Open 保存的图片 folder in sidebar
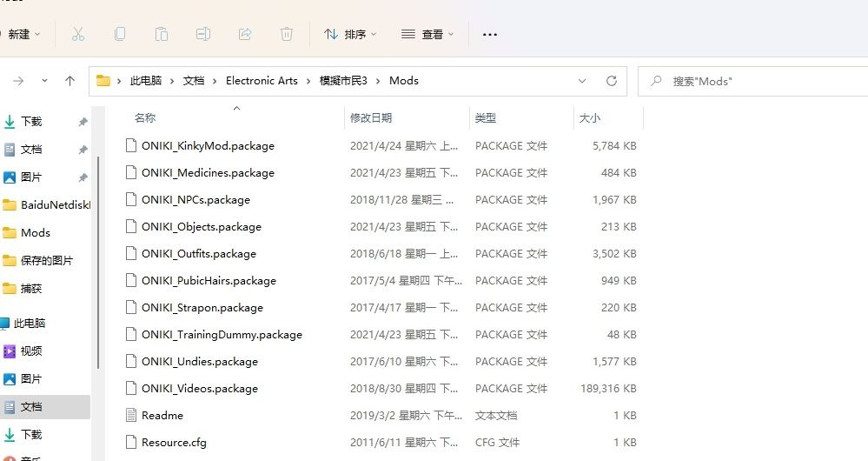This screenshot has height=461, width=868. click(47, 260)
